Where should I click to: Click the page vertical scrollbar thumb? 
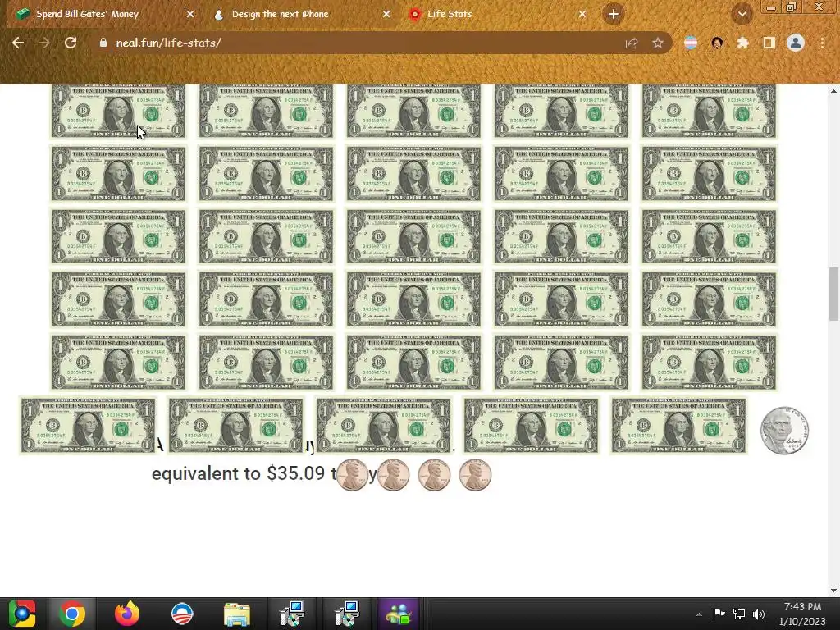pos(834,294)
